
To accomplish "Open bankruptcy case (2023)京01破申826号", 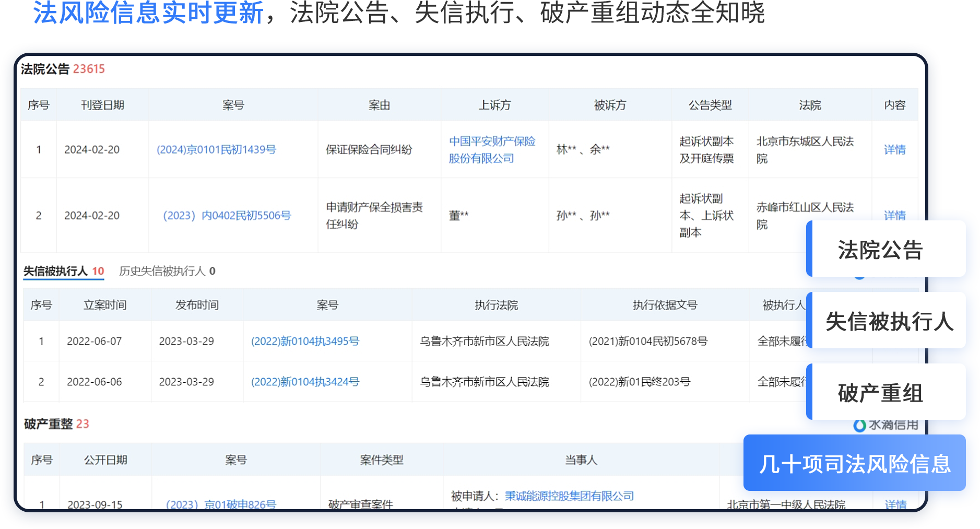I will coord(221,504).
